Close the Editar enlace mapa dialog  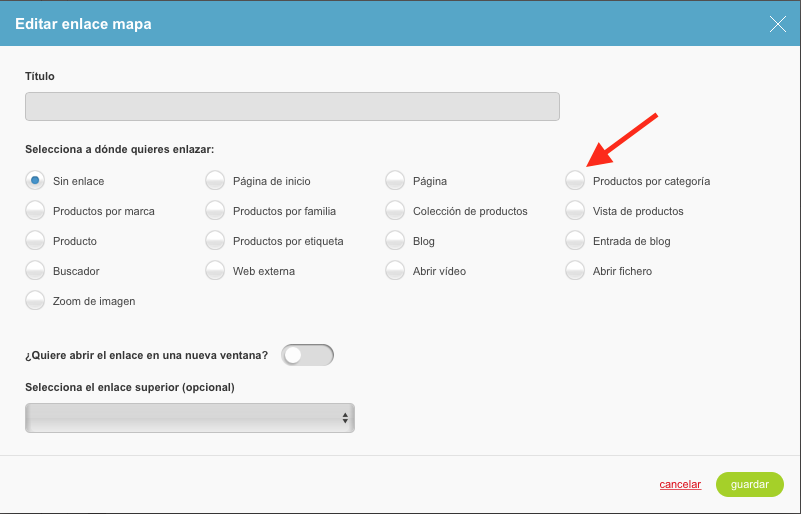tap(778, 24)
